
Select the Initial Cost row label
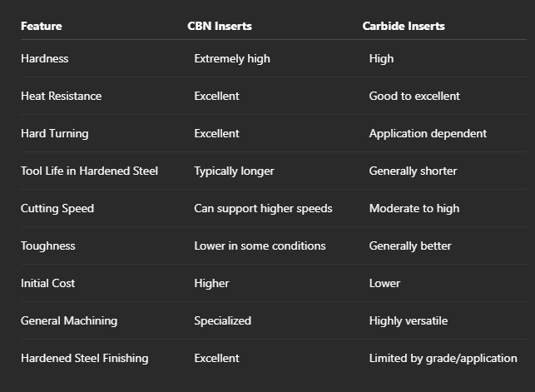(47, 284)
